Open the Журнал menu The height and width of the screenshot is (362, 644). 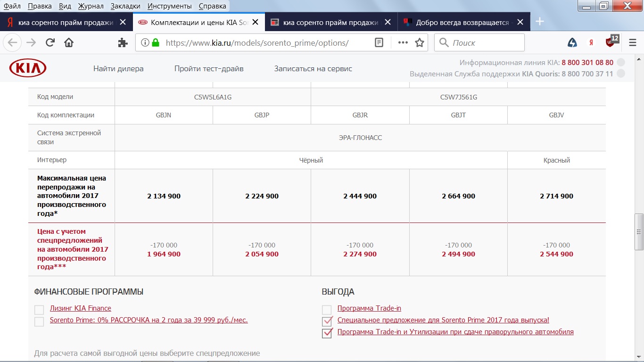(91, 6)
